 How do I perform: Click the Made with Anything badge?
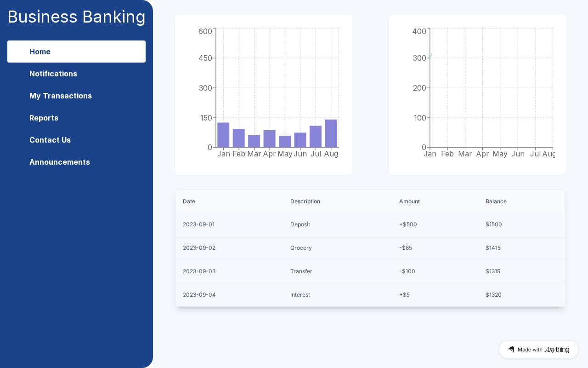tap(538, 350)
